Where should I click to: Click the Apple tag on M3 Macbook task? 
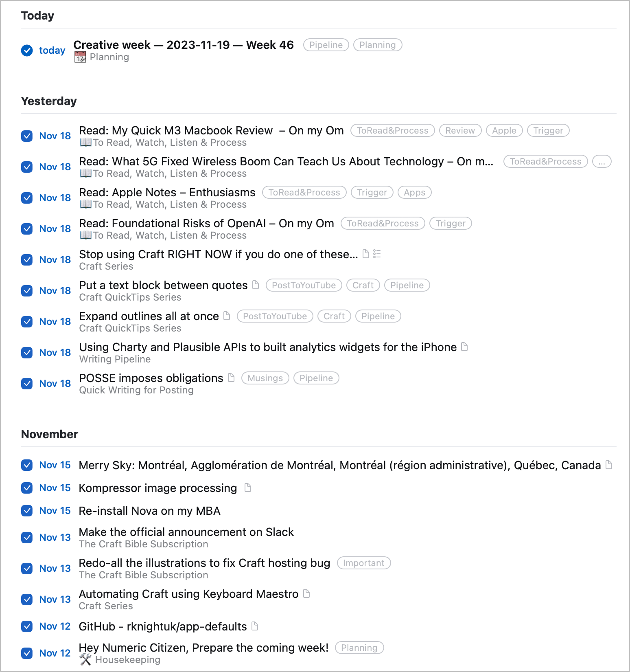504,130
